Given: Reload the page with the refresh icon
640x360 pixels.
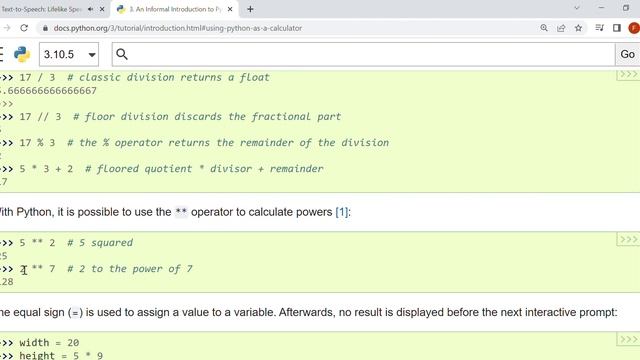Looking at the screenshot, I should pyautogui.click(x=24, y=28).
